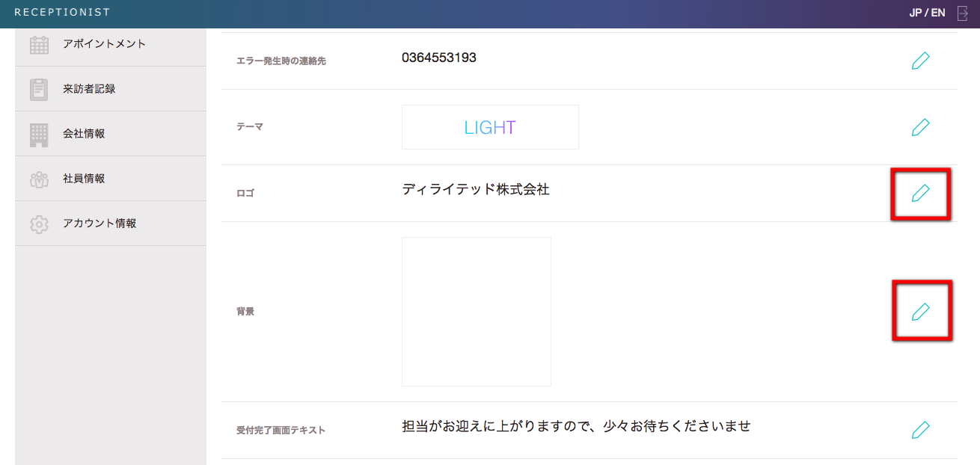Select the LIGHT theme preview box
Screen dimensions: 980x465
tap(490, 127)
